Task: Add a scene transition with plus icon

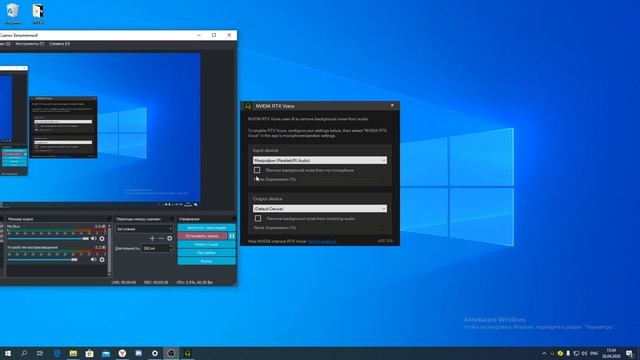Action: 152,238
